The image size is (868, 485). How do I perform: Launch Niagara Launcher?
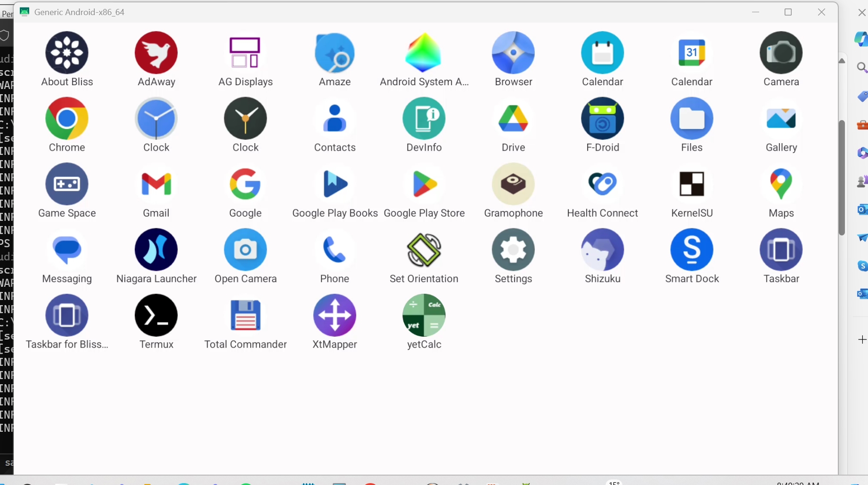[x=156, y=250]
